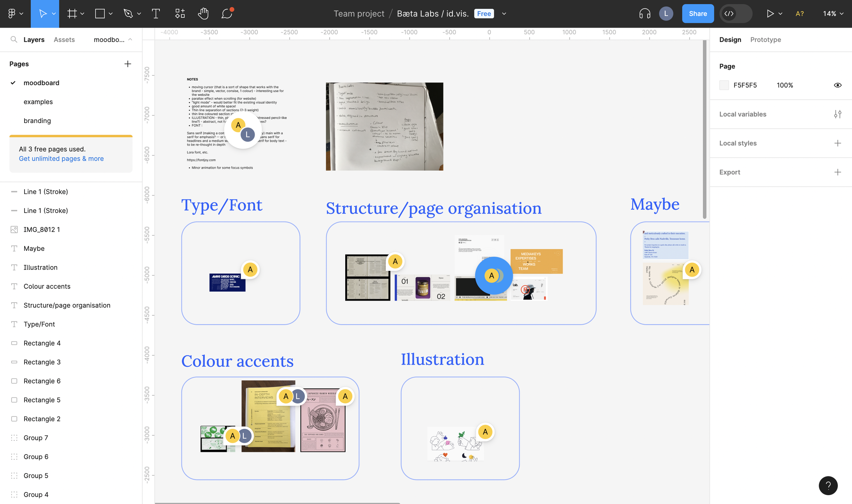Select the Pen tool

tap(128, 14)
